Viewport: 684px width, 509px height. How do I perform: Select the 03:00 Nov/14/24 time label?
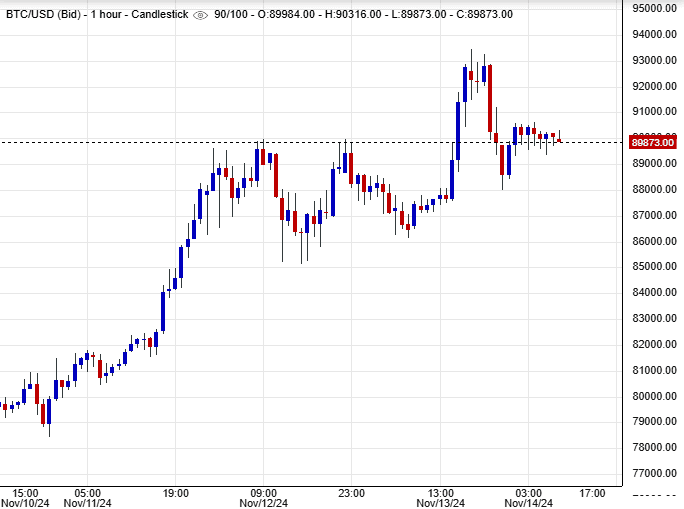point(527,498)
